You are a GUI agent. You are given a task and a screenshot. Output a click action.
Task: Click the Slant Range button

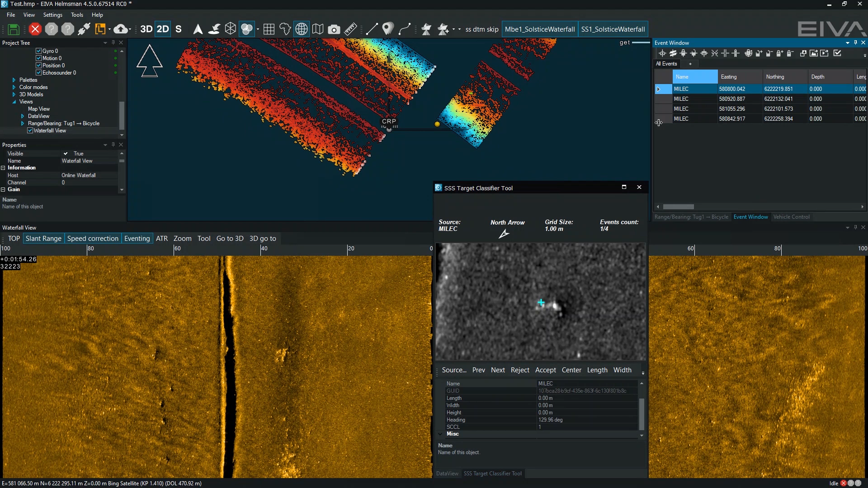click(x=43, y=239)
